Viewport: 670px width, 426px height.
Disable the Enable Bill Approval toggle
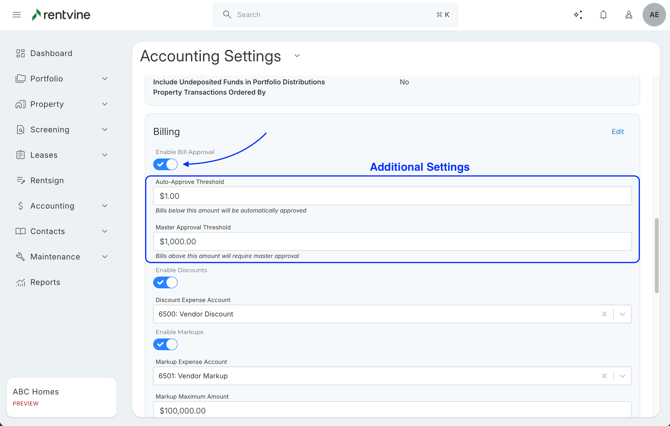click(x=165, y=164)
